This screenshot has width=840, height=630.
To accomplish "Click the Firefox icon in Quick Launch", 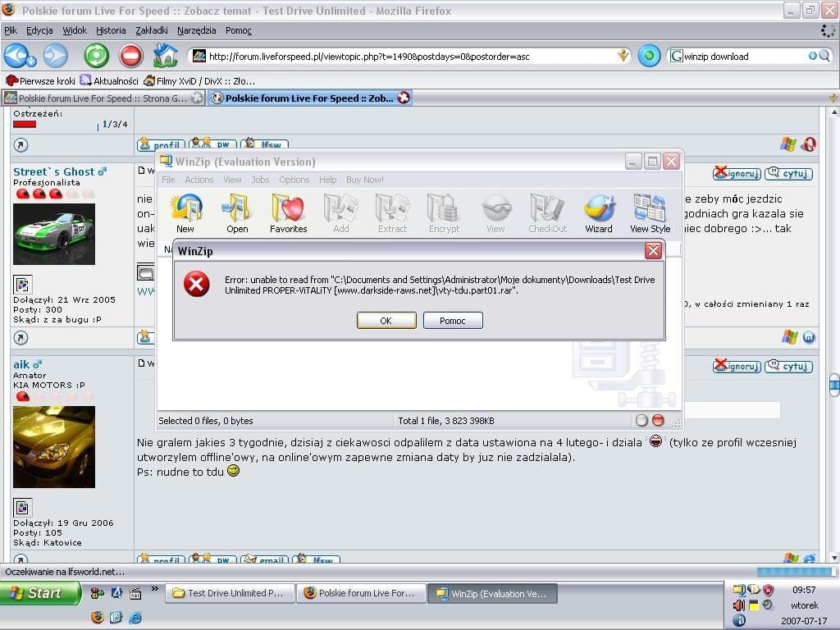I will coord(97,617).
